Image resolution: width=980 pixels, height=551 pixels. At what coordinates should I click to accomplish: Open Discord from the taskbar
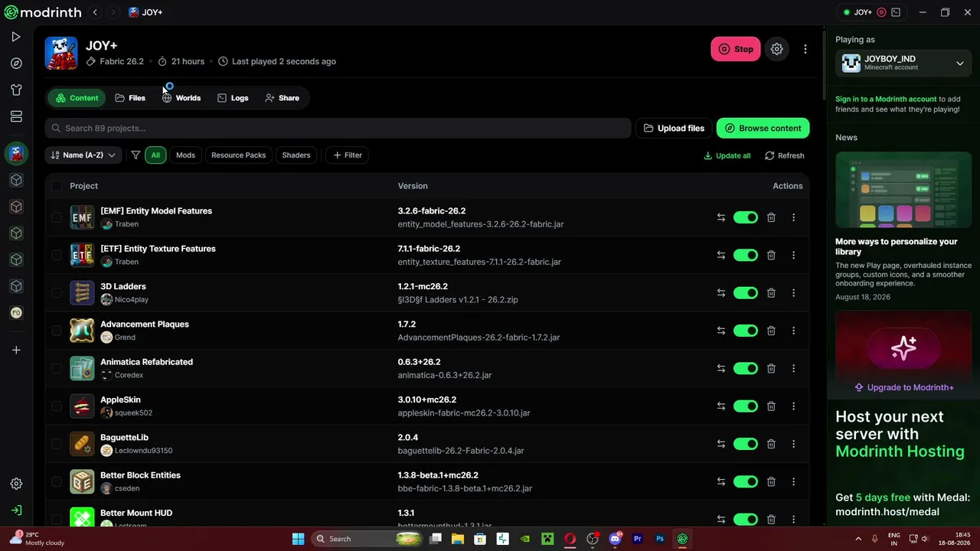615,539
